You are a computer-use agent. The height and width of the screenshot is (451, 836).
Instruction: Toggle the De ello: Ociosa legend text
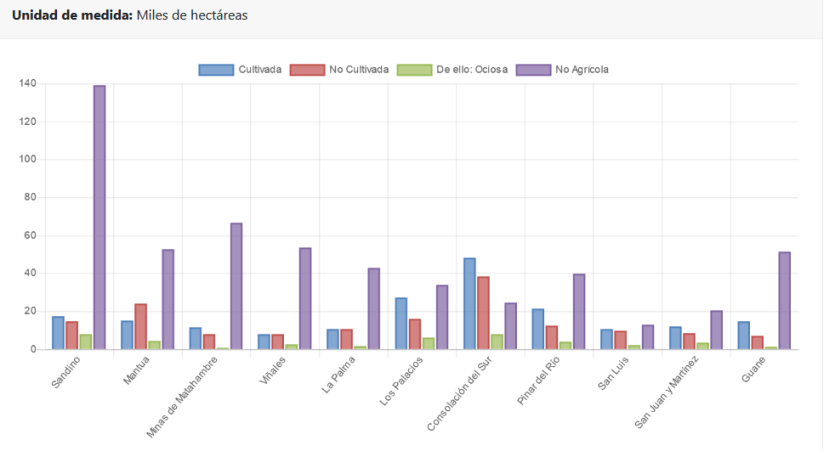pos(471,70)
